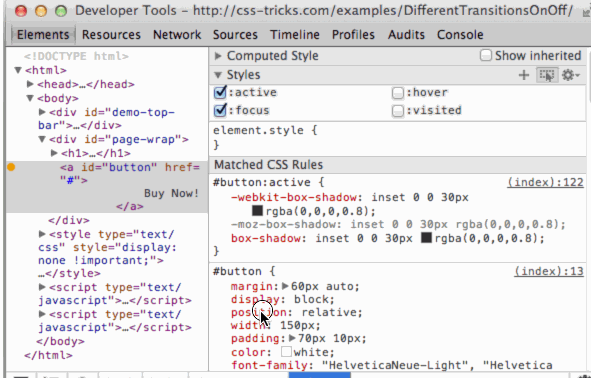Enable the Show inherited checkbox
Viewport: 591px width, 378px height.
485,55
